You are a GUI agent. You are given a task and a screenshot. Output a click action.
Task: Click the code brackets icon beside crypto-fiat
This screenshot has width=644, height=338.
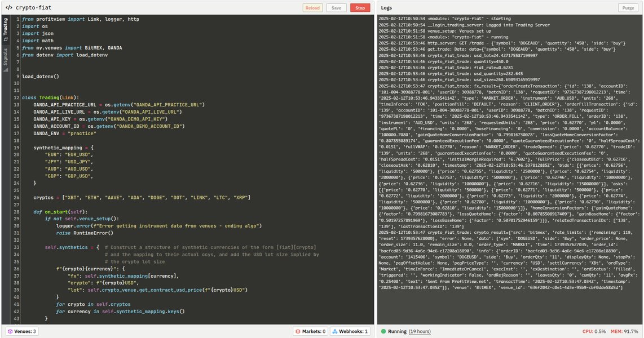click(8, 8)
